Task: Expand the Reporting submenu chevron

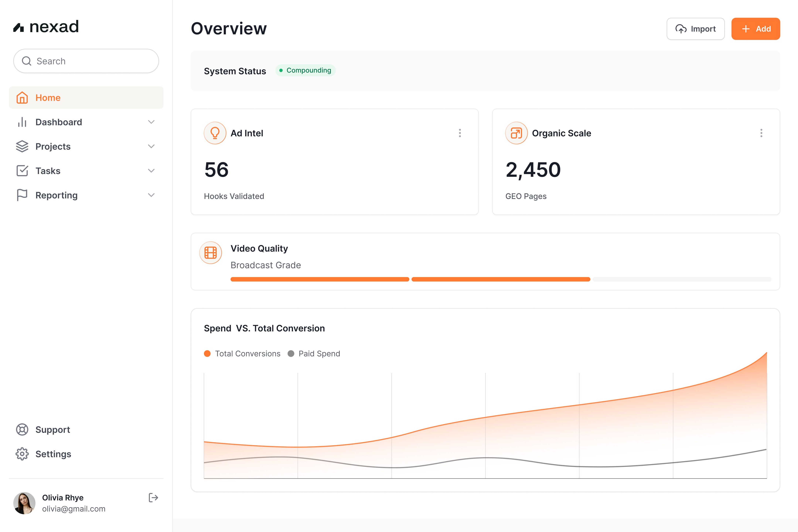Action: (x=151, y=195)
